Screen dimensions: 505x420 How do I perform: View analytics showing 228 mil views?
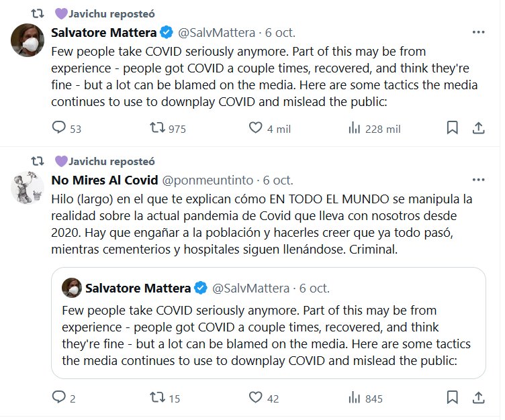pyautogui.click(x=355, y=128)
